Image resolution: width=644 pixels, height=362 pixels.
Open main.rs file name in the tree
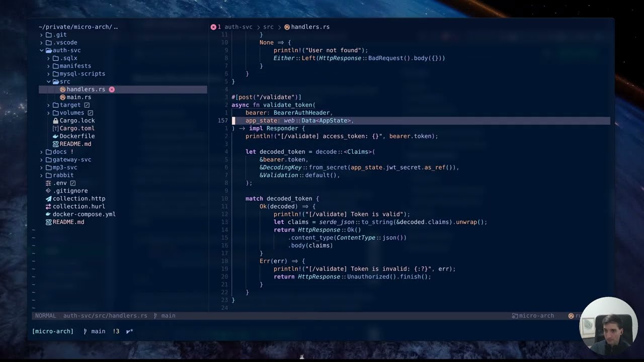tap(79, 97)
